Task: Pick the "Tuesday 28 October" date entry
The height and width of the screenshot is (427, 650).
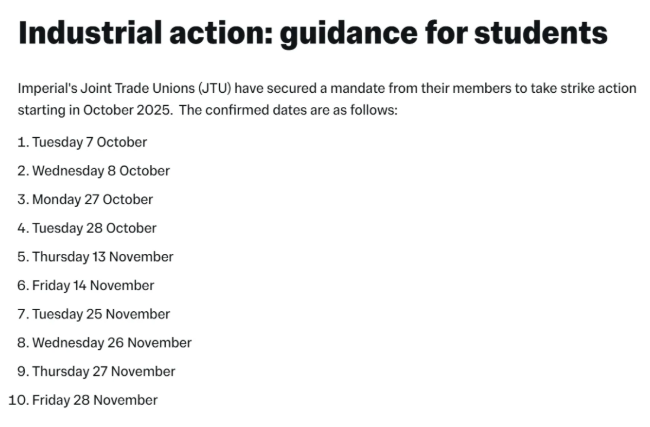Action: [94, 228]
